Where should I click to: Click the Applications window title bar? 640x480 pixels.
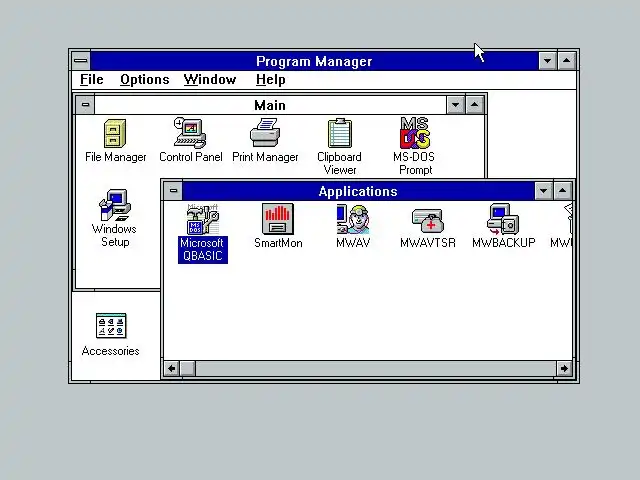point(358,191)
